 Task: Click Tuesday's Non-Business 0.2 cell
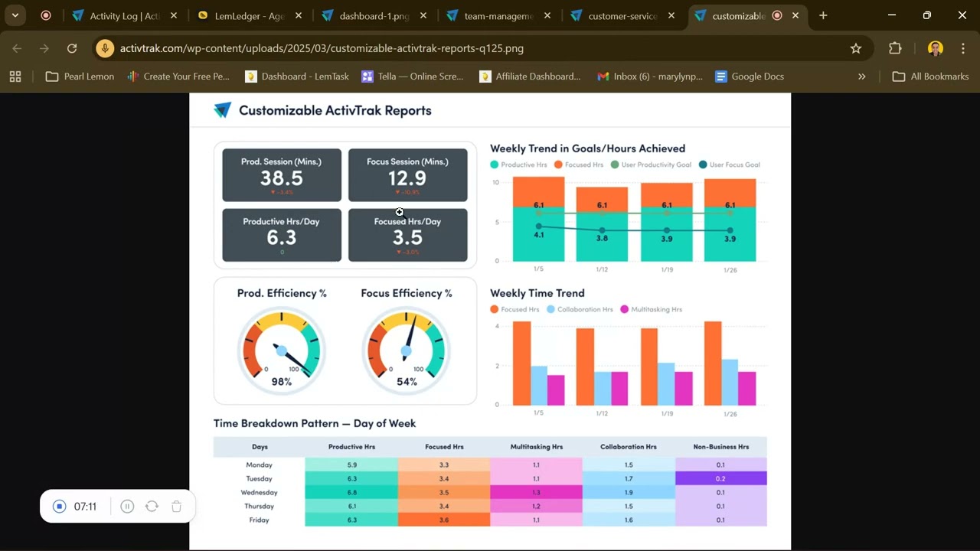[720, 479]
